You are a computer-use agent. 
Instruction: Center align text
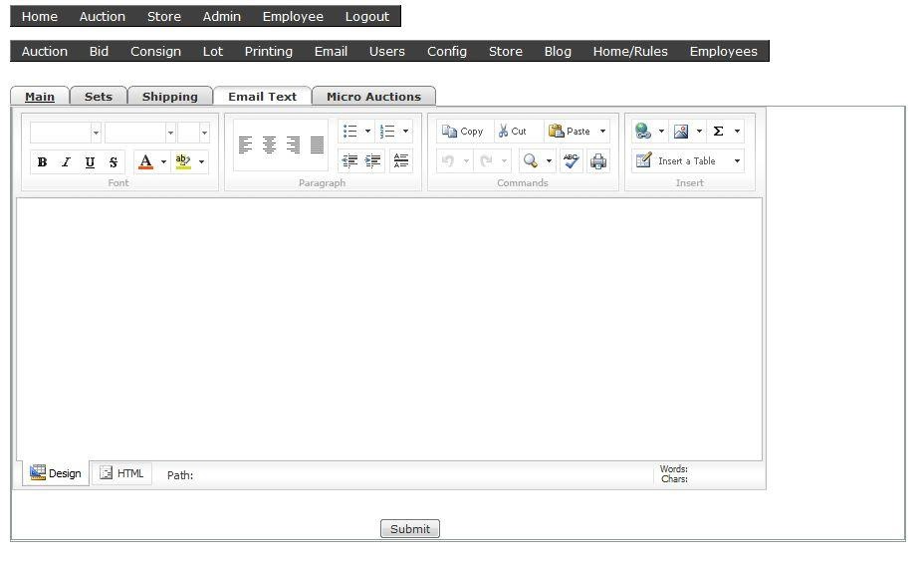[x=269, y=144]
